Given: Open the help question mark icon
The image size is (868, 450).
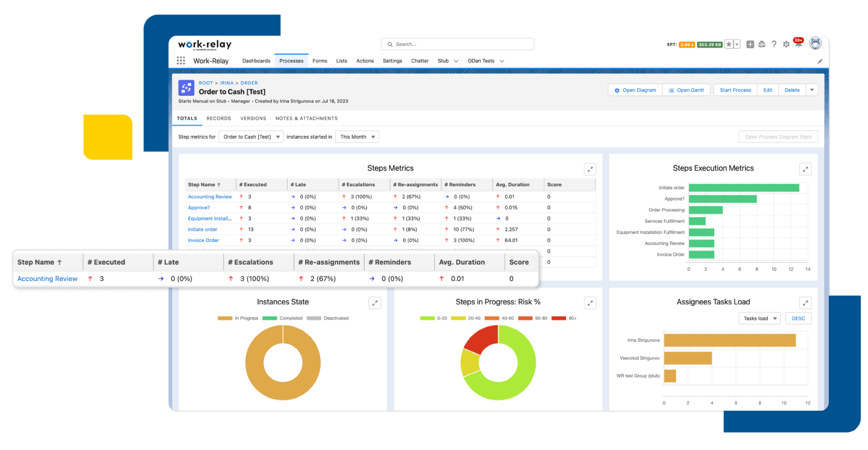Looking at the screenshot, I should click(774, 44).
